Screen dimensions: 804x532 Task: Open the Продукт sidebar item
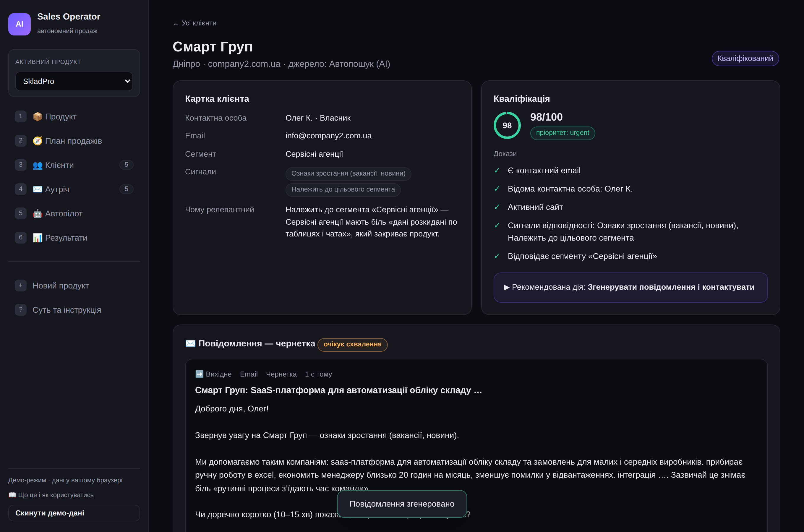click(x=74, y=116)
